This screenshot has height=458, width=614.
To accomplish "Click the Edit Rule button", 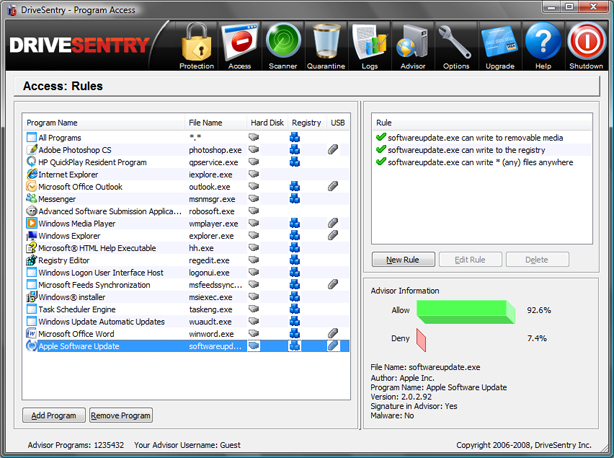I will pyautogui.click(x=470, y=260).
